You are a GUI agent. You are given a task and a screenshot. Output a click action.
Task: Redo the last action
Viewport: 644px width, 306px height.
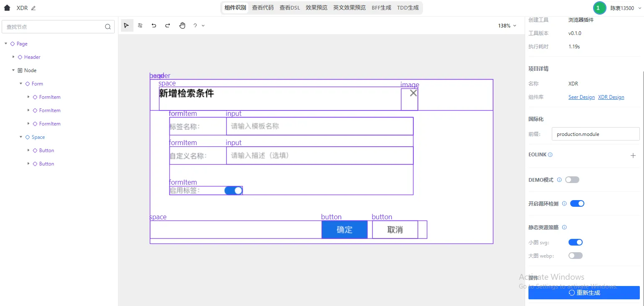168,25
